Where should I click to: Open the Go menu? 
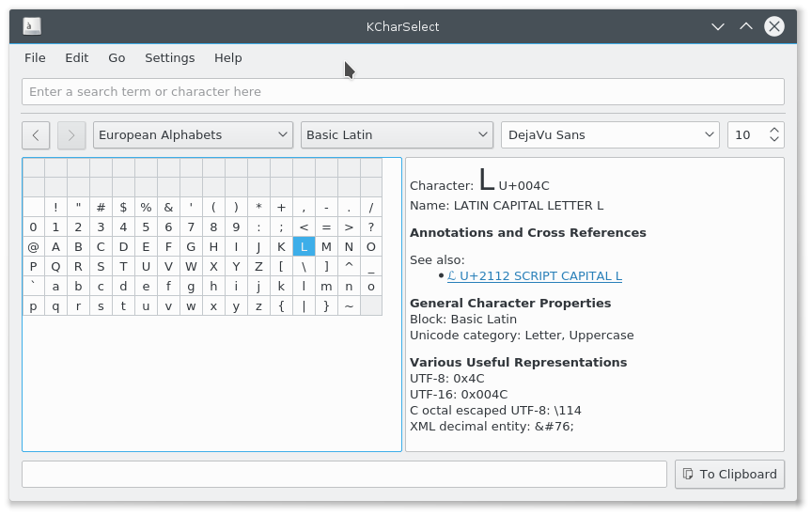(x=117, y=57)
